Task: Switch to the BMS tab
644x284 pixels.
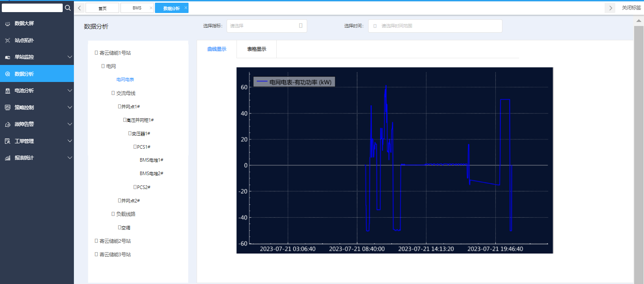Action: [x=137, y=8]
